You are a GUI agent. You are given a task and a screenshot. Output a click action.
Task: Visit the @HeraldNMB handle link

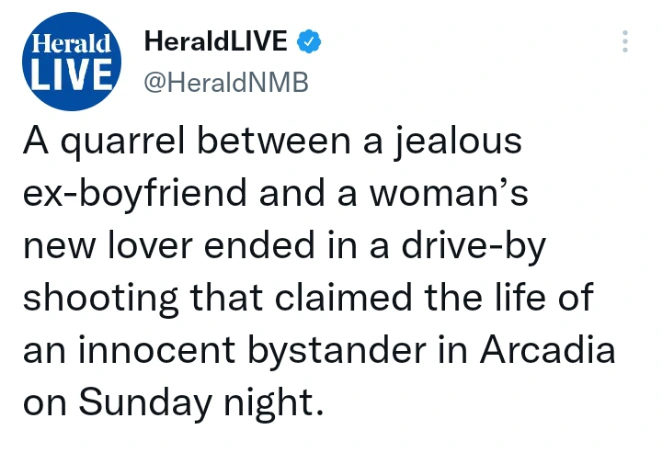point(226,82)
